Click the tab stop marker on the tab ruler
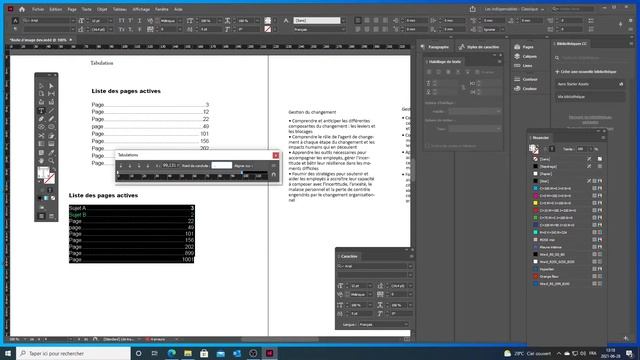Image resolution: width=640 pixels, height=360 pixels. pyautogui.click(x=242, y=172)
